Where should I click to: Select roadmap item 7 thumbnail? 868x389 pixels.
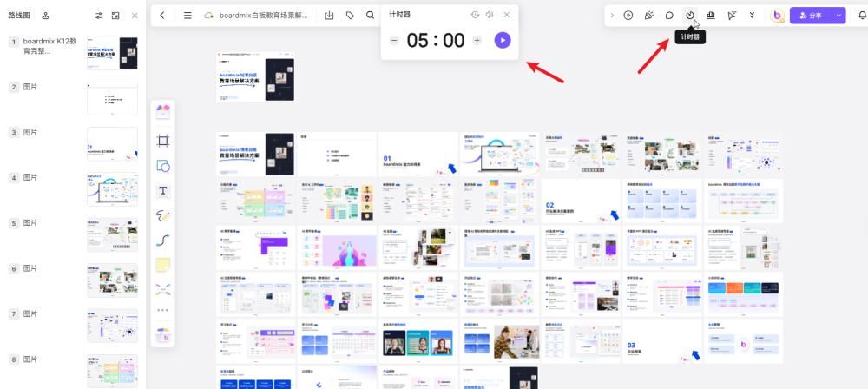pyautogui.click(x=112, y=326)
